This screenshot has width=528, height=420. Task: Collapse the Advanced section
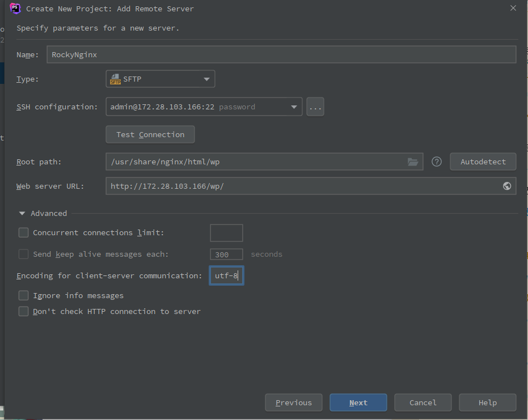pos(22,214)
